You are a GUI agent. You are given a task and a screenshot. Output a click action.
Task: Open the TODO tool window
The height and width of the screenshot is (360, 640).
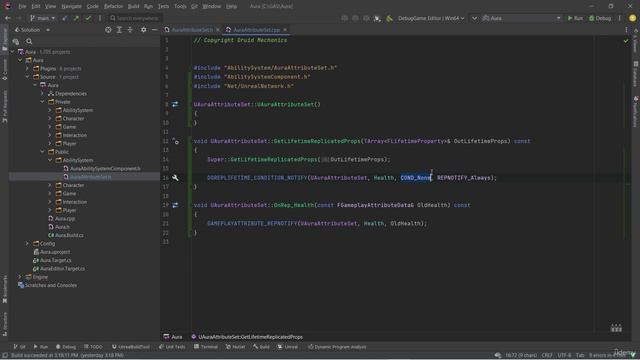click(93, 347)
